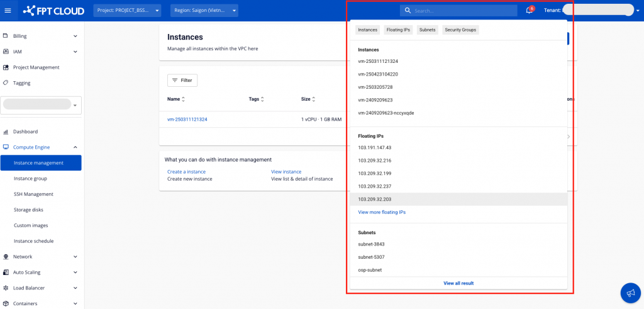Select subnet-5307 search result

pos(458,257)
